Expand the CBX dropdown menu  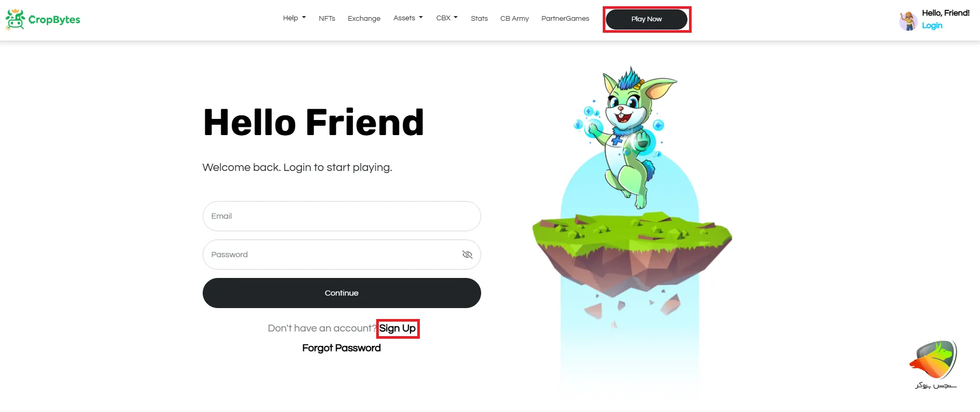pos(447,18)
